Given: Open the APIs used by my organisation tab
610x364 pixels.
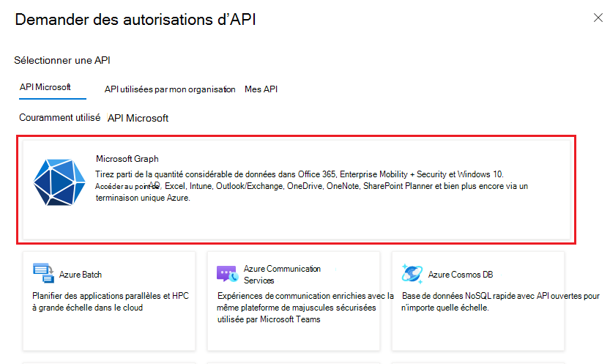Looking at the screenshot, I should (x=170, y=89).
